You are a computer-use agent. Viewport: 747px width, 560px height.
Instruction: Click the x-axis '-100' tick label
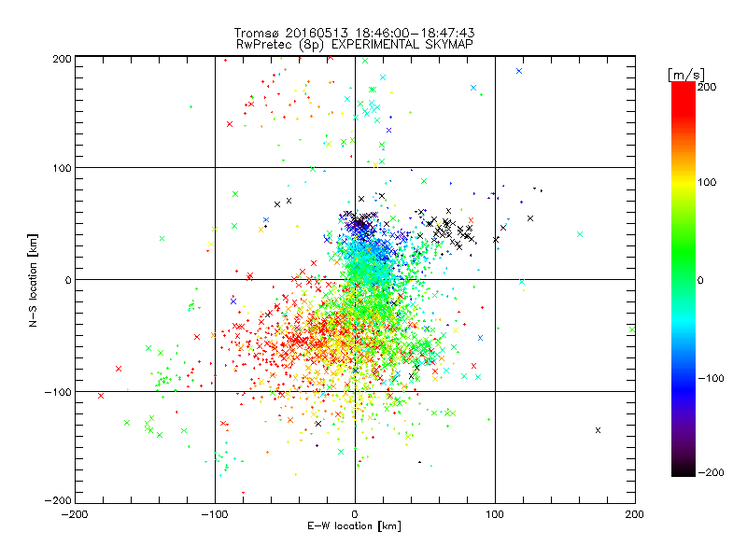pos(215,514)
